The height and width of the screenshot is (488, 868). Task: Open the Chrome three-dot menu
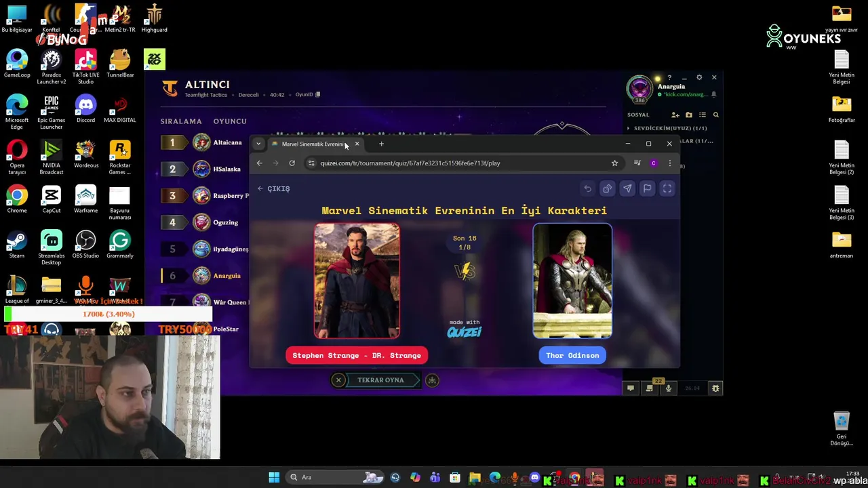670,163
